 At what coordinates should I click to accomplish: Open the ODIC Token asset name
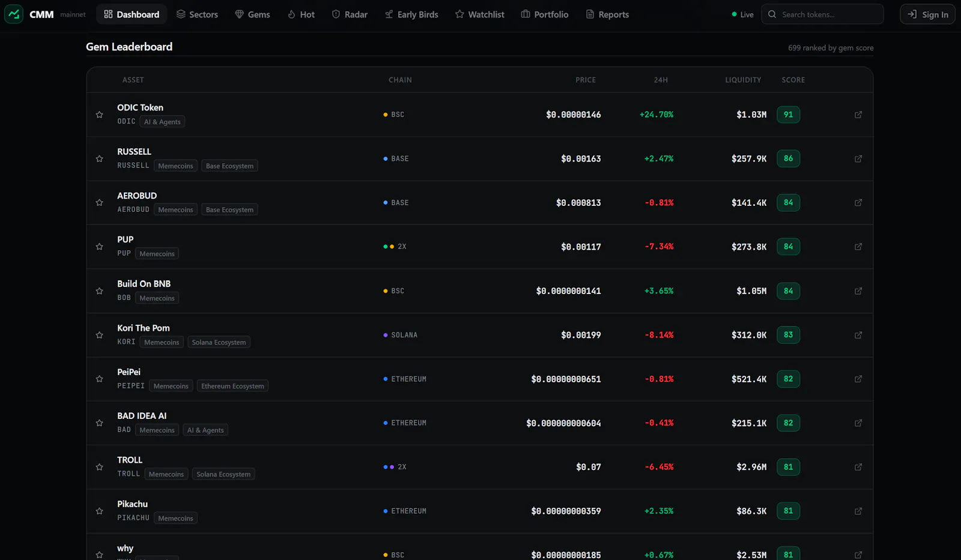pyautogui.click(x=140, y=107)
